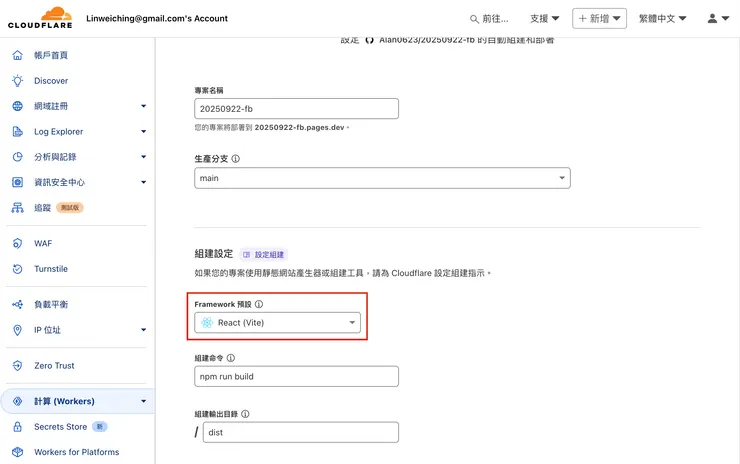Expand the IP 位址 sidebar section

pyautogui.click(x=143, y=330)
